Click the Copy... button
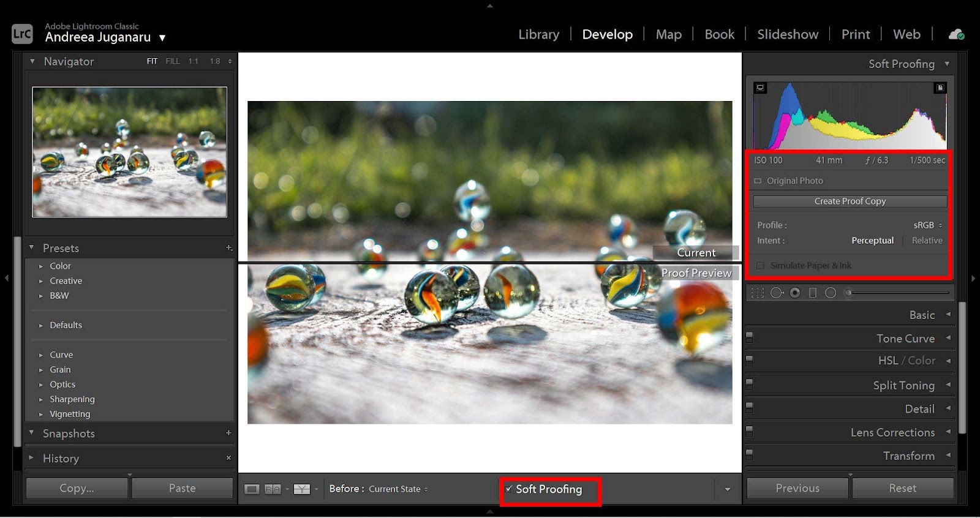 point(77,488)
